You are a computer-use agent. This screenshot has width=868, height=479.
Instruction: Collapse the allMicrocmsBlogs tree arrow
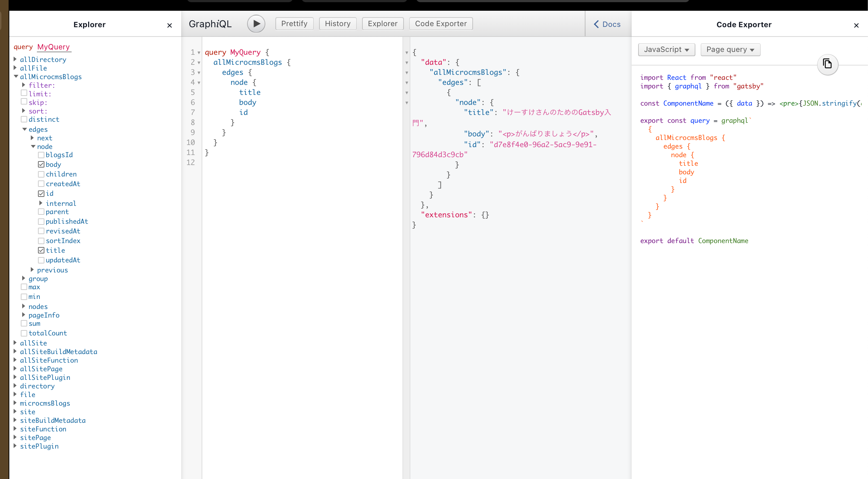point(16,77)
